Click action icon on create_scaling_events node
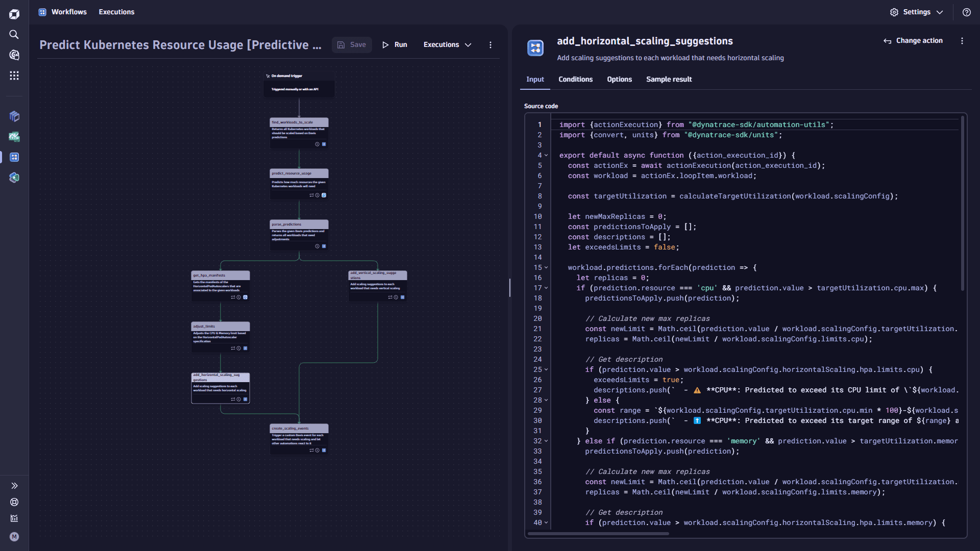 (x=324, y=450)
